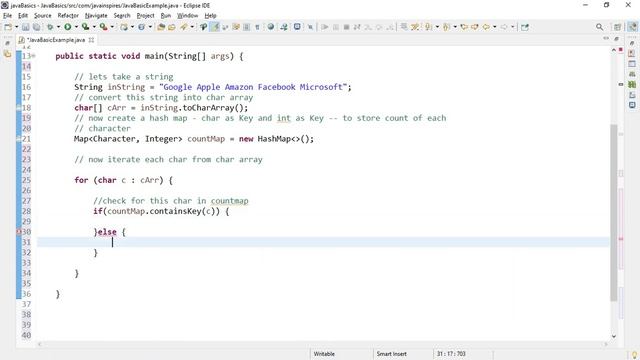Restore the Package Explorer view from left trim

(7, 54)
